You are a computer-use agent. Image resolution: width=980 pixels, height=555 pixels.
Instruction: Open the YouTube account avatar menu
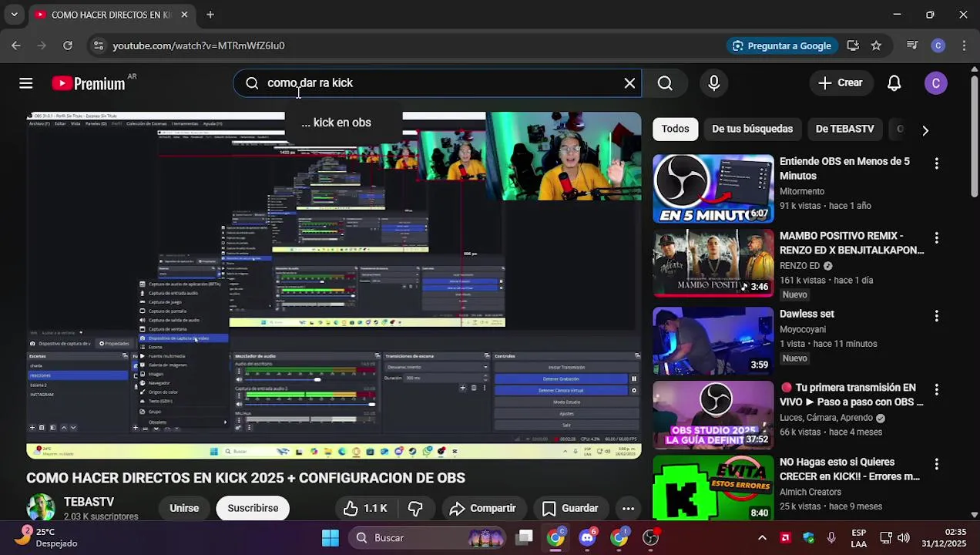(x=936, y=83)
